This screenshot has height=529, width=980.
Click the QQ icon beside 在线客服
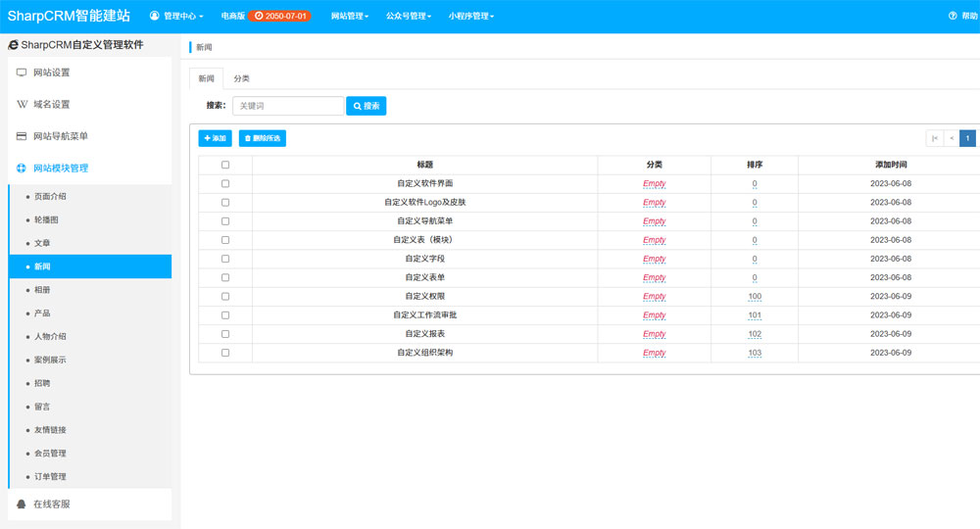[x=22, y=504]
